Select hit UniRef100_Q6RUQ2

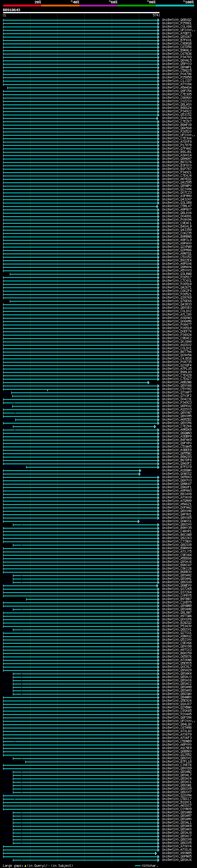click(x=177, y=20)
